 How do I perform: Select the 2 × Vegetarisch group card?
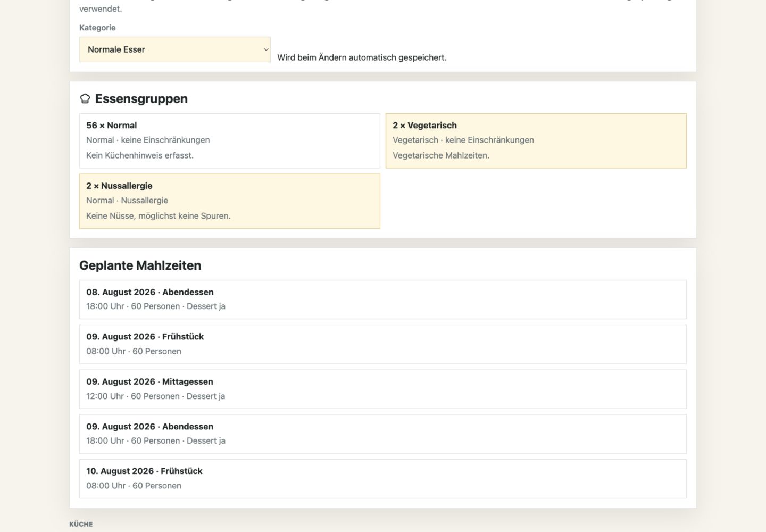pyautogui.click(x=536, y=141)
